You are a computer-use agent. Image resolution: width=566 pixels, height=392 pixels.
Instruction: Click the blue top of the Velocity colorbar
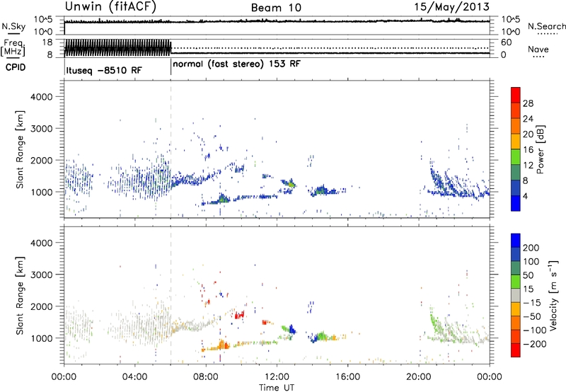[516, 241]
